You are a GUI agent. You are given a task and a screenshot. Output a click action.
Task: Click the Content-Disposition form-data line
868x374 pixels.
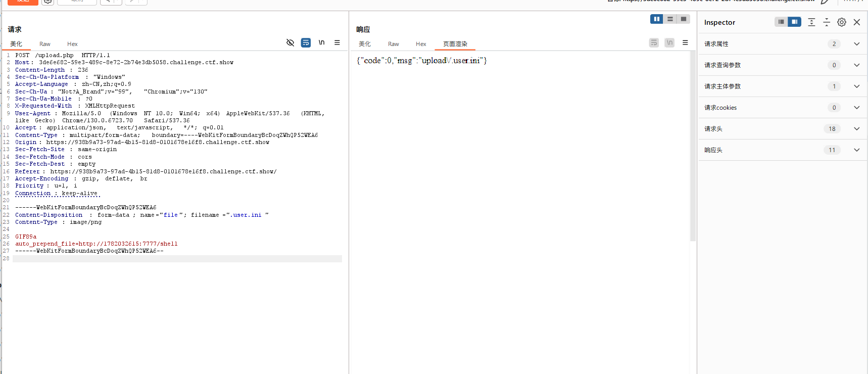[142, 215]
